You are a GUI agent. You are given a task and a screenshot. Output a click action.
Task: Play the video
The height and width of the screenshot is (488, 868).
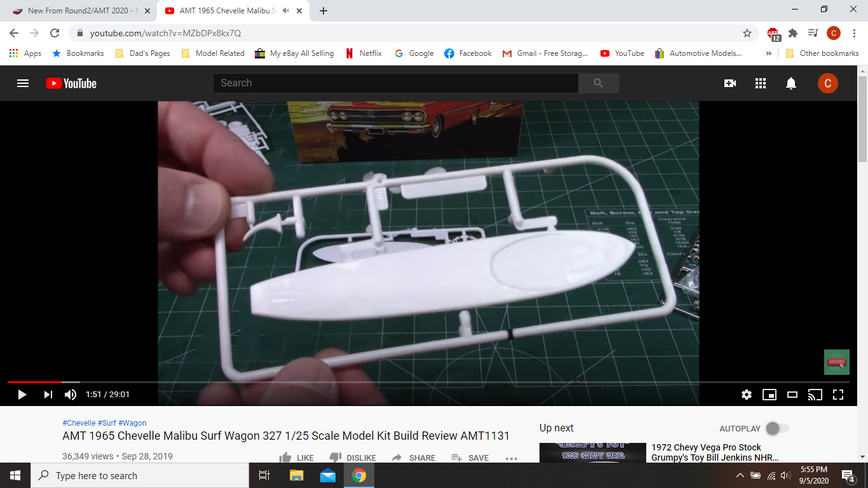(22, 395)
